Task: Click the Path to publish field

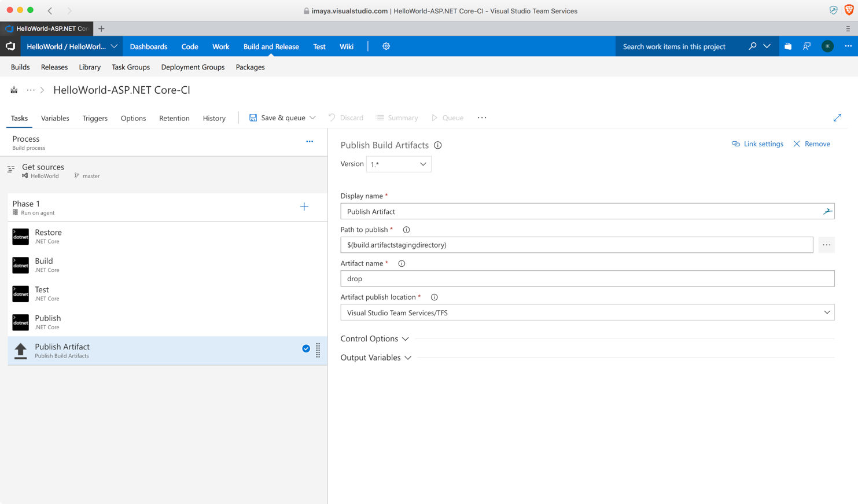Action: pos(577,245)
